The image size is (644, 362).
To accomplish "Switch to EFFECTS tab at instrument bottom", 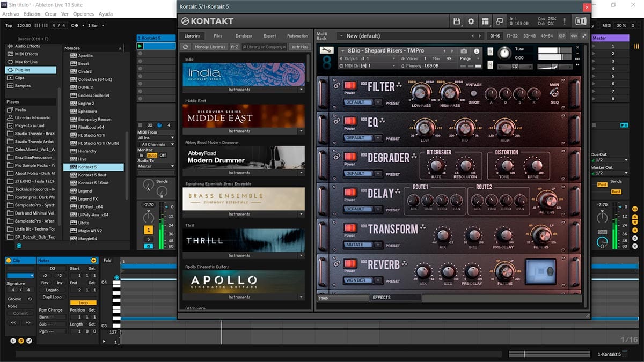I will point(396,298).
